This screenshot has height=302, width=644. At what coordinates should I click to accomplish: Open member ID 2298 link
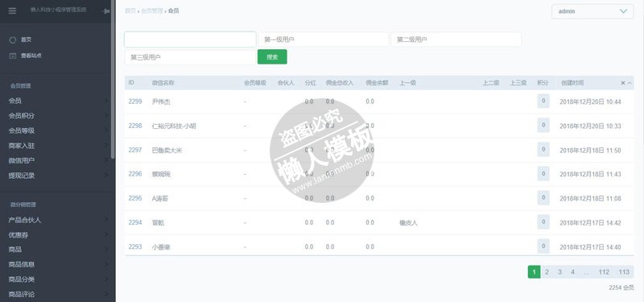[135, 126]
